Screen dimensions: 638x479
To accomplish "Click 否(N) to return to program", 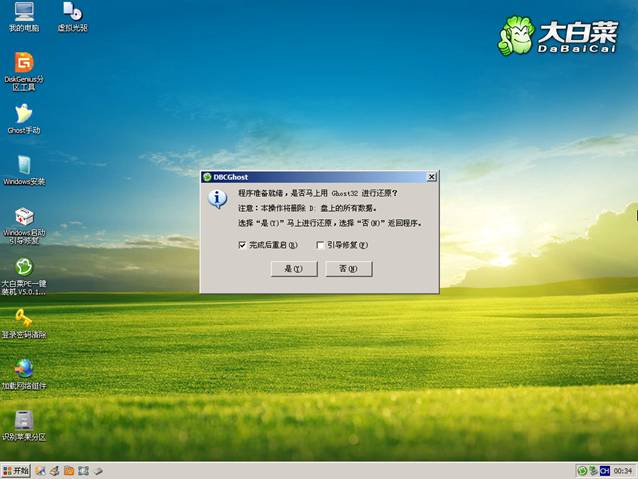I will point(349,269).
